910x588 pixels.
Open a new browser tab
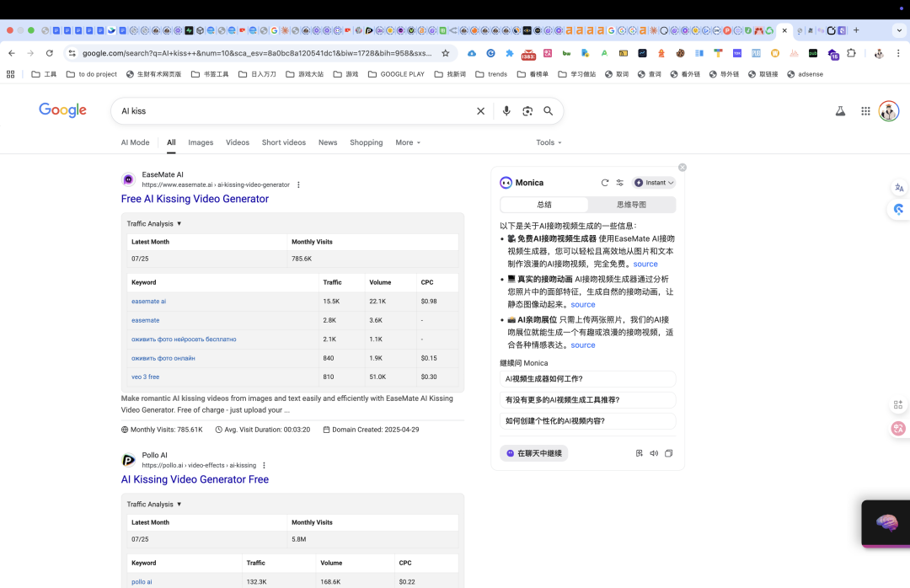click(856, 30)
